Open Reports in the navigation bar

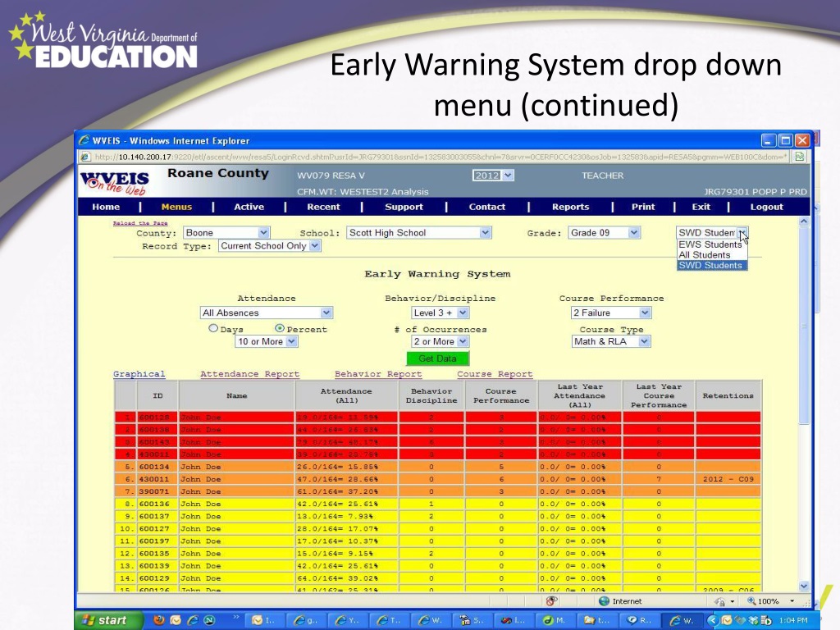tap(571, 207)
